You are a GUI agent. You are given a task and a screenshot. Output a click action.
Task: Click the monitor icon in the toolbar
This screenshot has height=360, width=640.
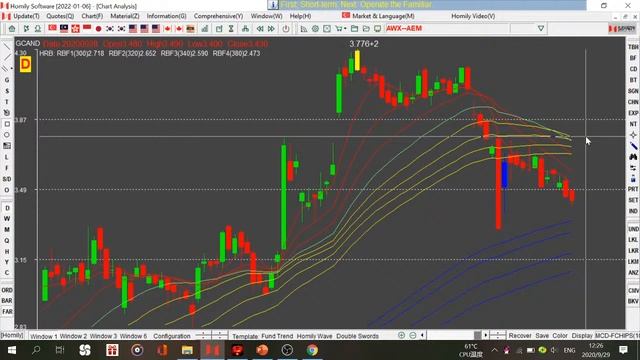click(378, 29)
